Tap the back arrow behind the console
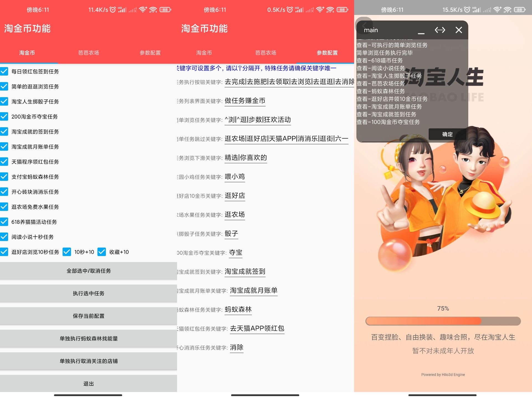Viewport: 532px width, 399px height. point(364,25)
